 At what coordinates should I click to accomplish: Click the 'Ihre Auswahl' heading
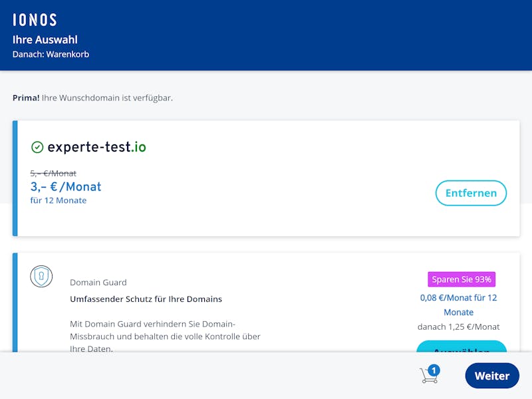(45, 40)
